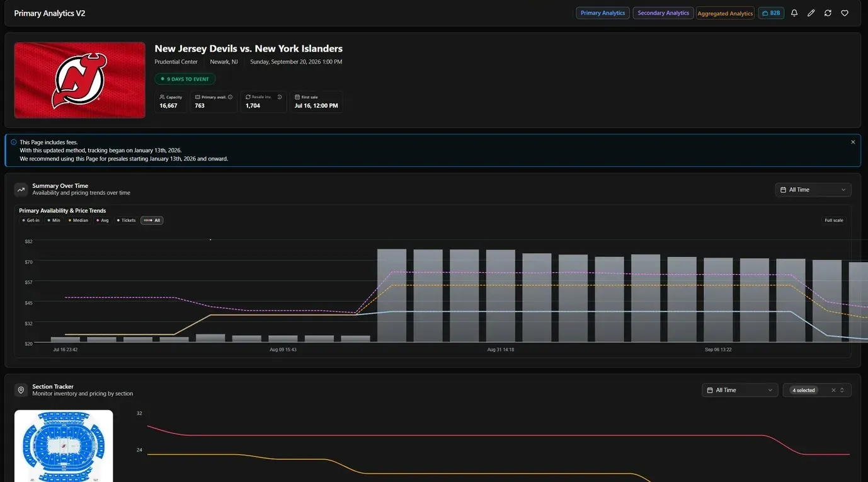
Task: Click the Prudential Center venue text
Action: point(176,62)
